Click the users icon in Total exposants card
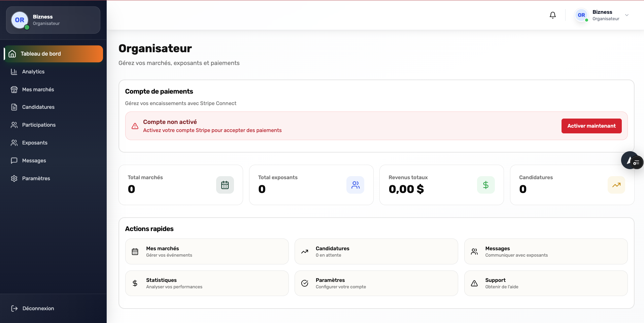This screenshot has width=644, height=323. 355,185
